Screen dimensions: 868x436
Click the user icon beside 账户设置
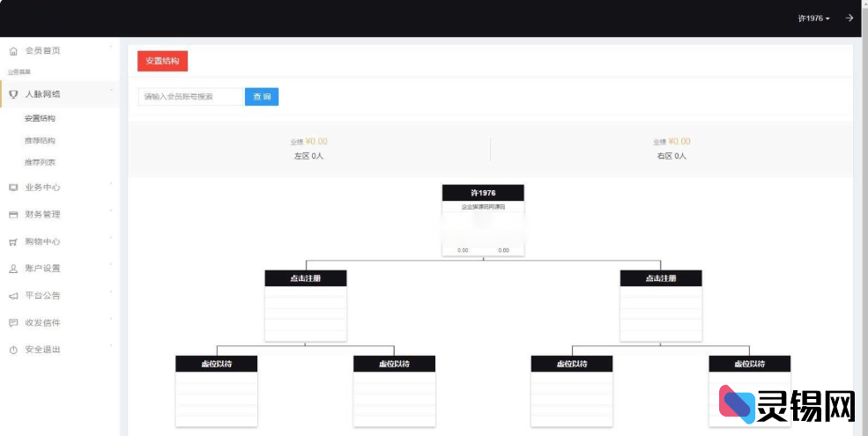(x=13, y=269)
